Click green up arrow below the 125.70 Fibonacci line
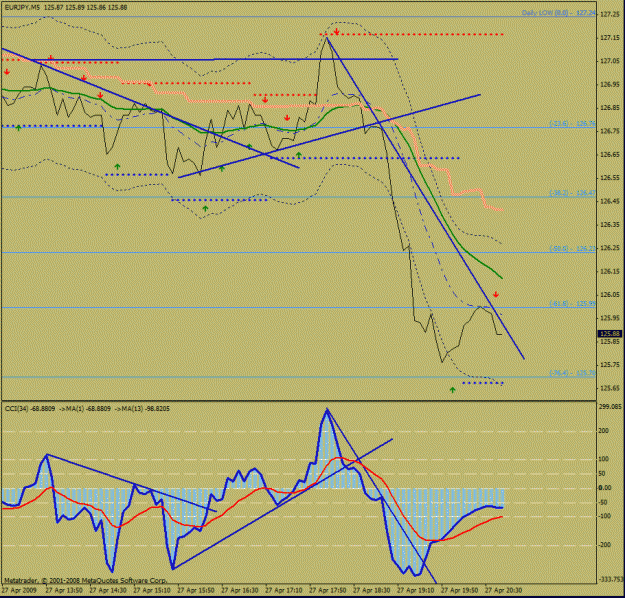 coord(452,390)
